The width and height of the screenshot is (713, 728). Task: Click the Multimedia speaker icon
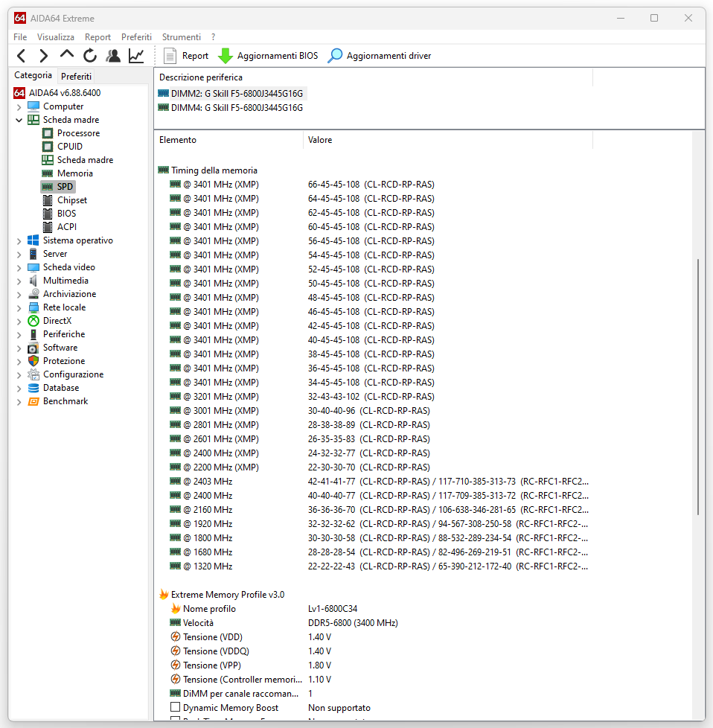pyautogui.click(x=33, y=281)
